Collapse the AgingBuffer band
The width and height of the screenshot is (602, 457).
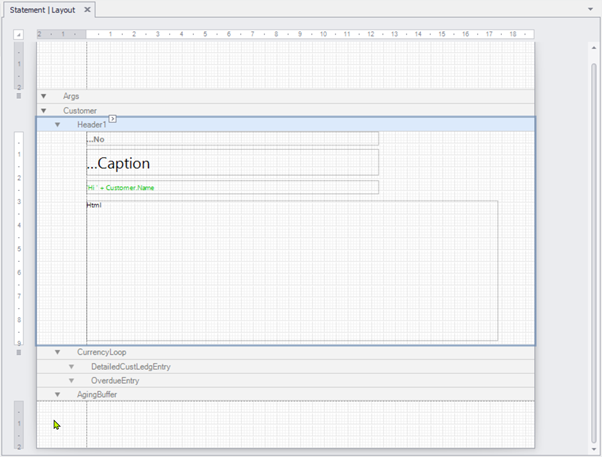pyautogui.click(x=58, y=394)
